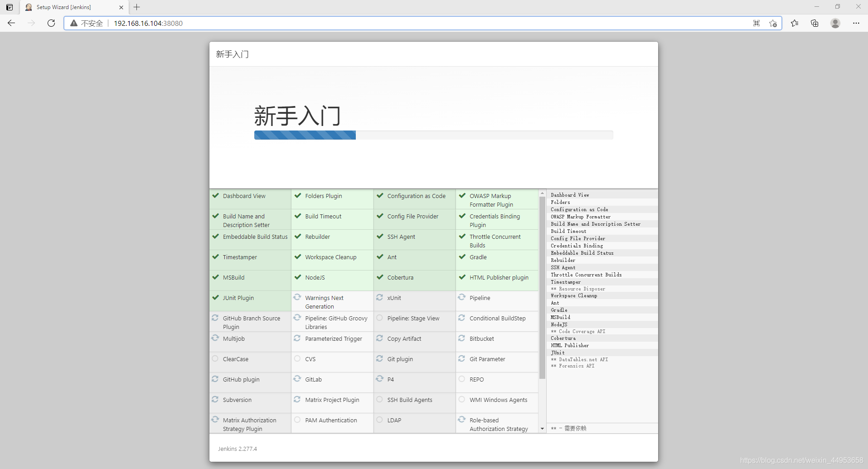This screenshot has height=469, width=868.
Task: Click the refresh icon beside GitLab
Action: (297, 379)
